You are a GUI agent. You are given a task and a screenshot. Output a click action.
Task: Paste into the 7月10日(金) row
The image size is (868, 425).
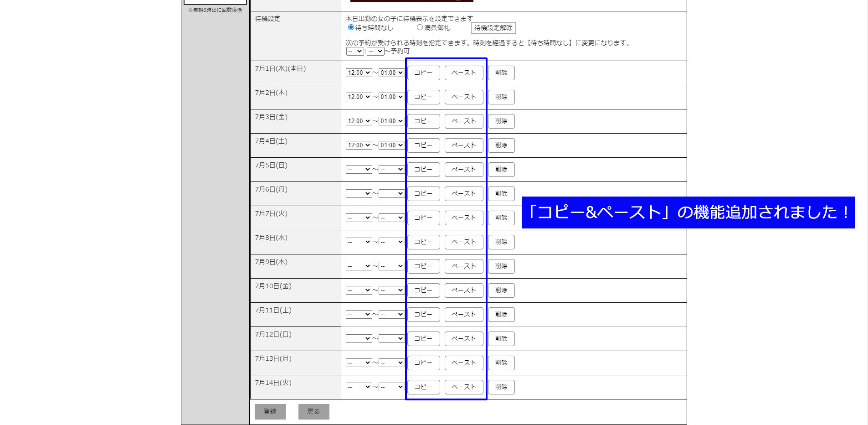[x=464, y=290]
